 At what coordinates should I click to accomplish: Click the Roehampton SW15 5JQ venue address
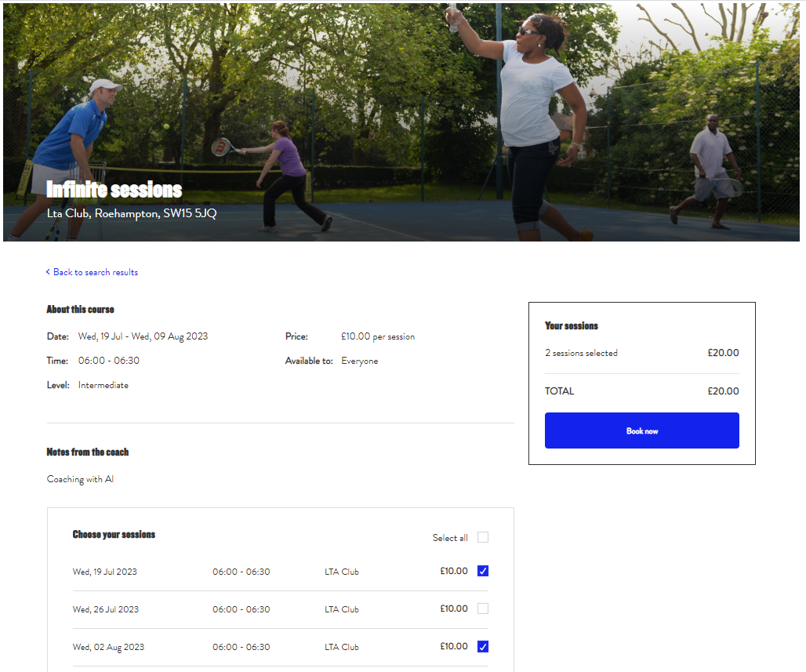coord(132,213)
